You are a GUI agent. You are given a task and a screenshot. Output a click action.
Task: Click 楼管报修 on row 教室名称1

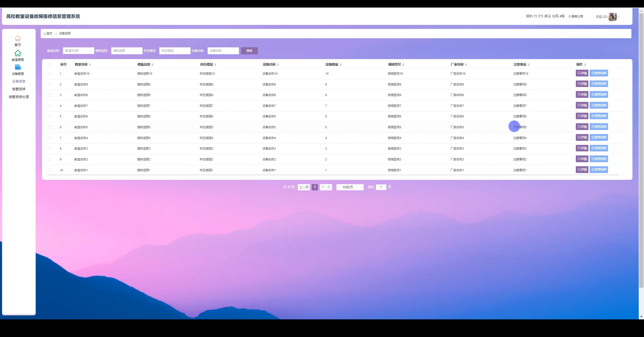point(599,170)
